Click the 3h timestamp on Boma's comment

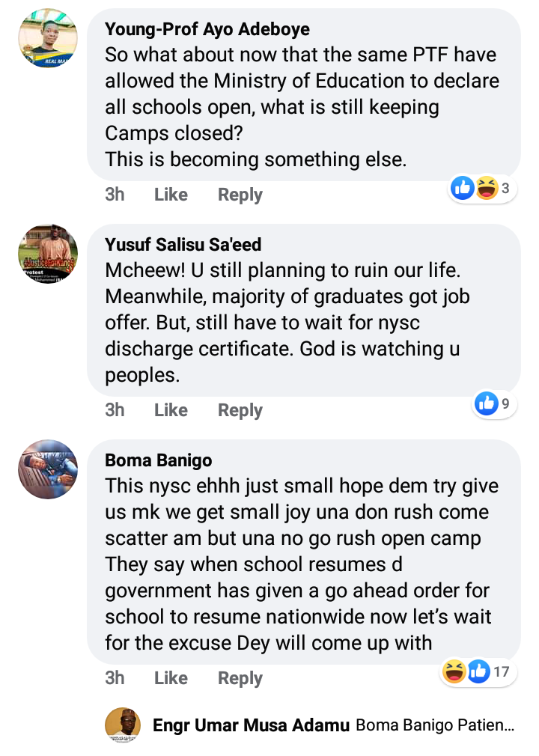115,678
